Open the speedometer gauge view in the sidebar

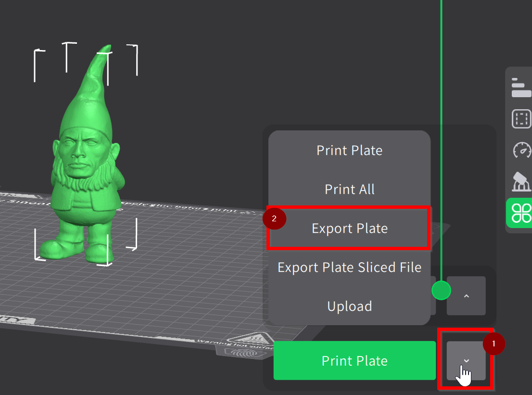[x=521, y=150]
